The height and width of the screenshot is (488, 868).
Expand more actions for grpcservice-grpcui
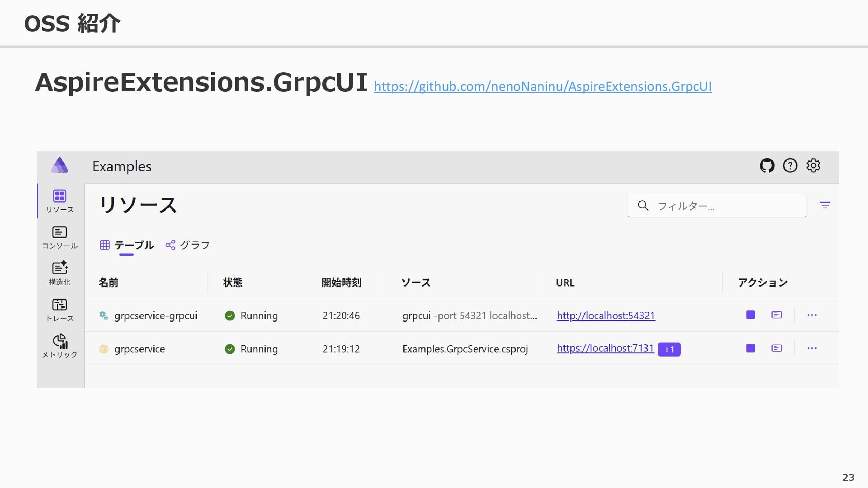tap(812, 315)
